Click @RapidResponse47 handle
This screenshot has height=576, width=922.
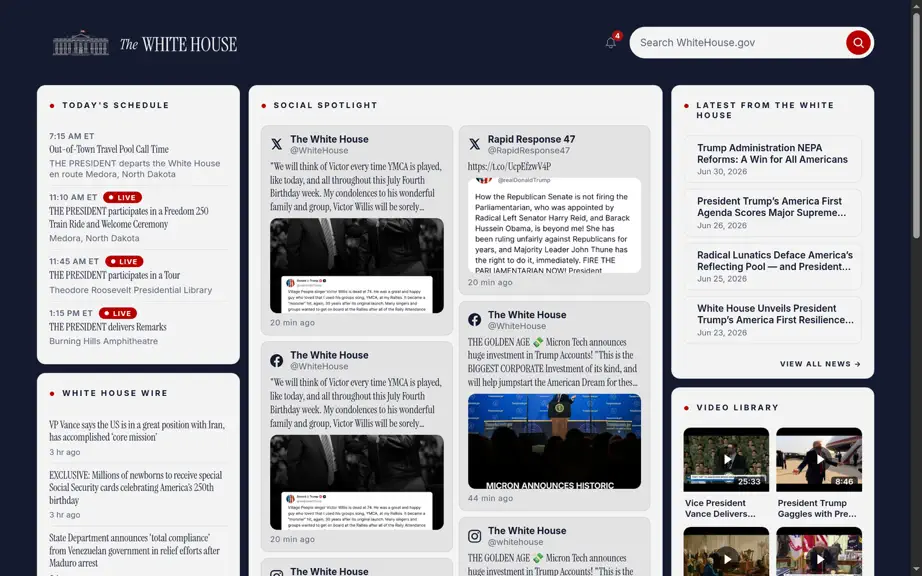point(529,150)
